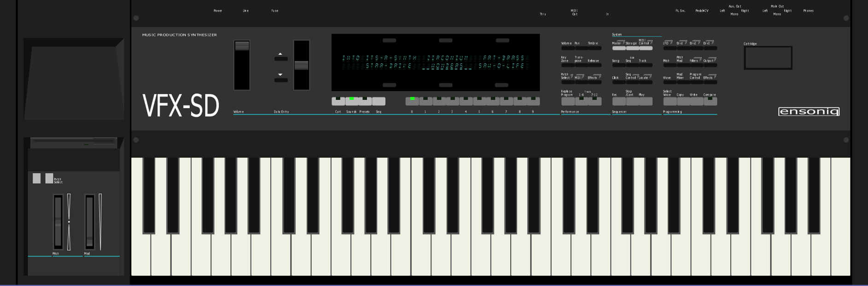Screen dimensions: 868x286
Task: Select bank number 3 button
Action: (452, 101)
